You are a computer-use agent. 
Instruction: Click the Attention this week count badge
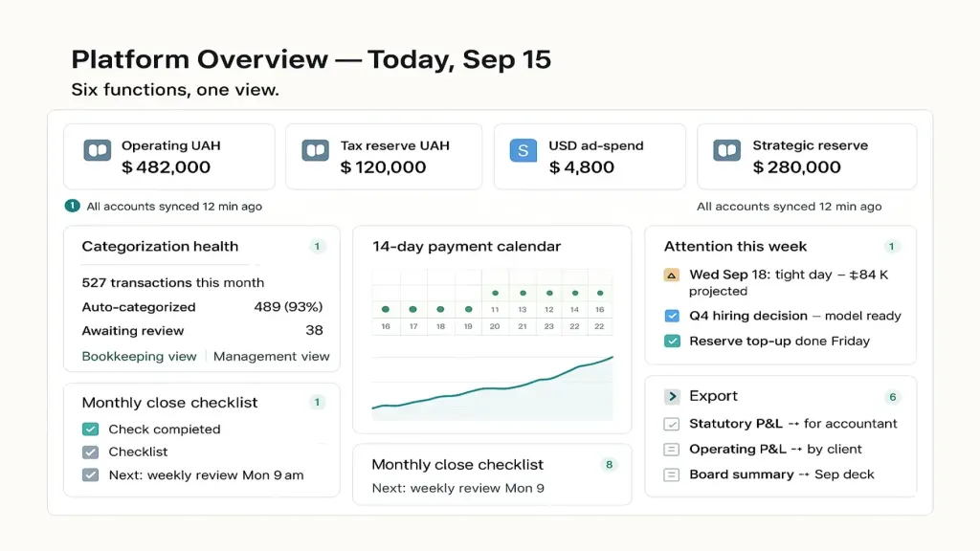891,246
